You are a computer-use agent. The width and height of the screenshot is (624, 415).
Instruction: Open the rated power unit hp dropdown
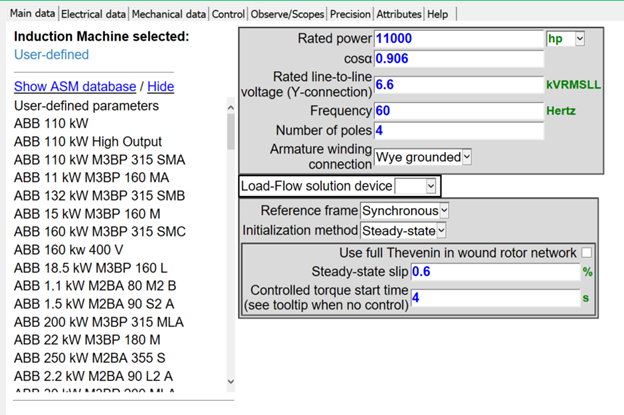[566, 39]
